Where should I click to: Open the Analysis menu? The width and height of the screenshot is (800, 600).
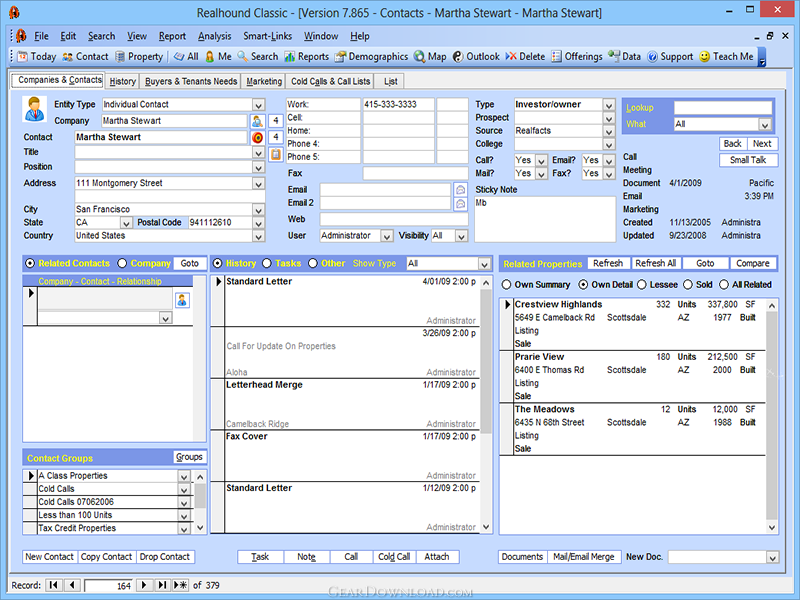[214, 36]
